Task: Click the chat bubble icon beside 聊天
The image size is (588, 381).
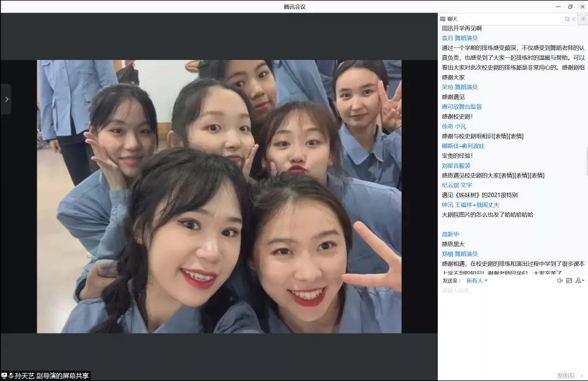Action: 443,19
